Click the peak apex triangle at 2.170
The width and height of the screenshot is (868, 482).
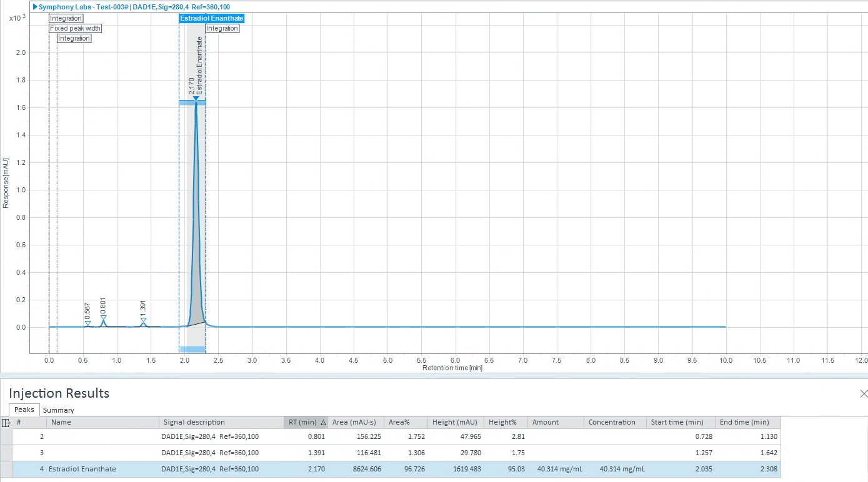pyautogui.click(x=196, y=98)
